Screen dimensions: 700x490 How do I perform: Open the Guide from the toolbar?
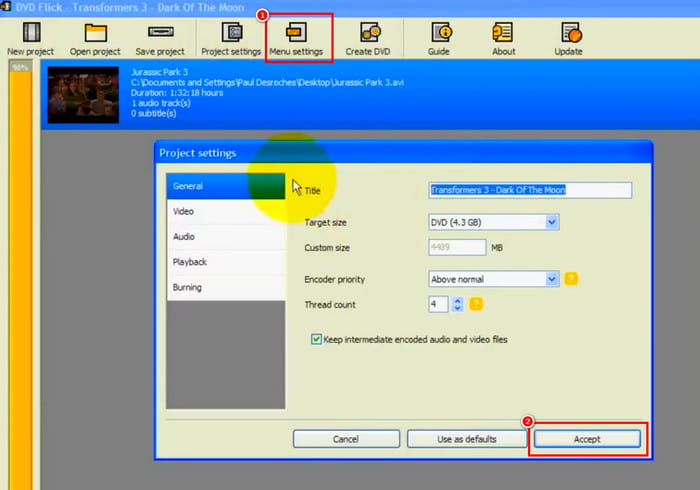[439, 39]
